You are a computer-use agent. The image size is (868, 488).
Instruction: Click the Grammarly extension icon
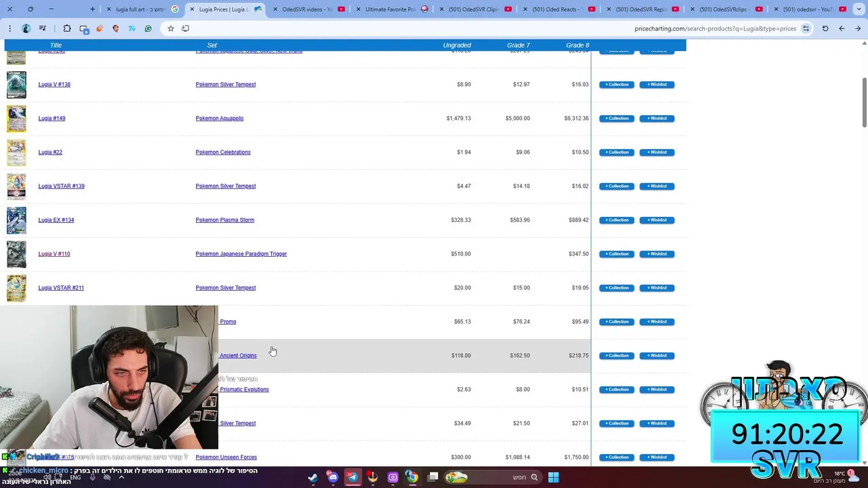pyautogui.click(x=148, y=28)
